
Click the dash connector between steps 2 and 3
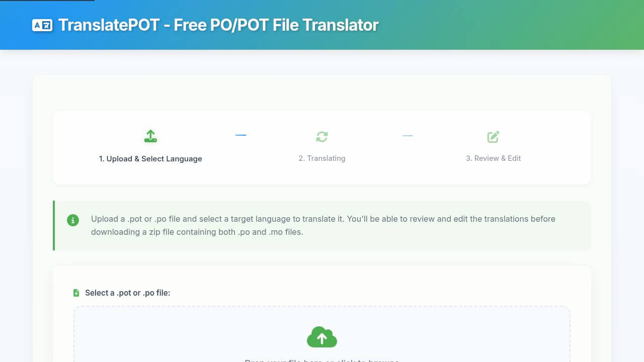pyautogui.click(x=408, y=135)
